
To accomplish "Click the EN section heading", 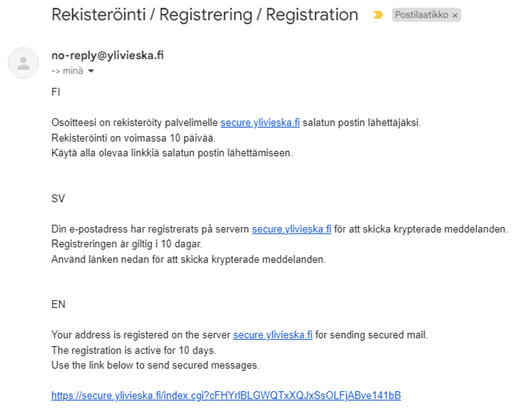I will coord(58,304).
